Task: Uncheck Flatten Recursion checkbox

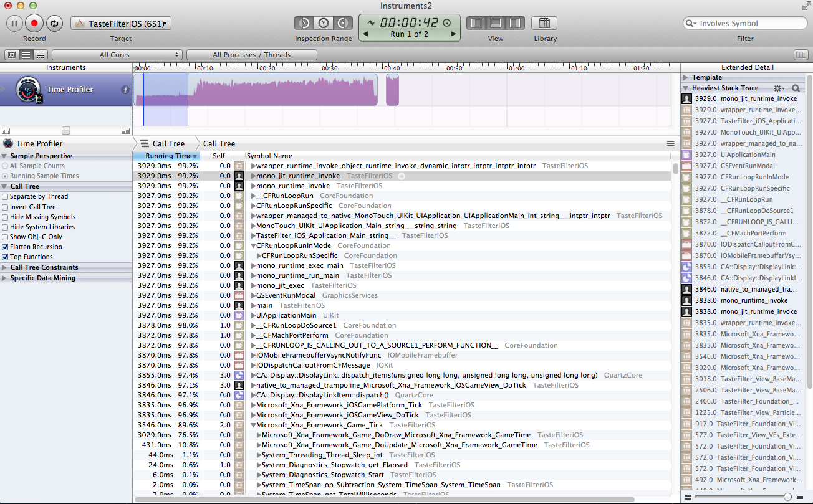Action: pos(6,247)
